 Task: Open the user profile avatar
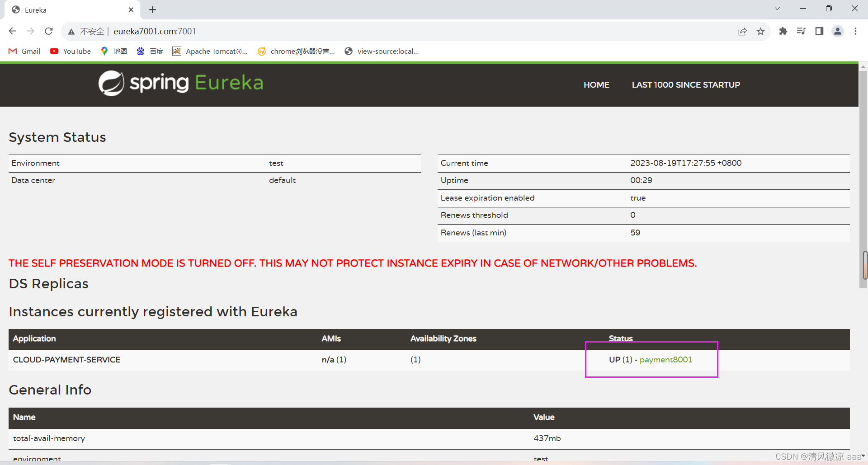[x=838, y=31]
